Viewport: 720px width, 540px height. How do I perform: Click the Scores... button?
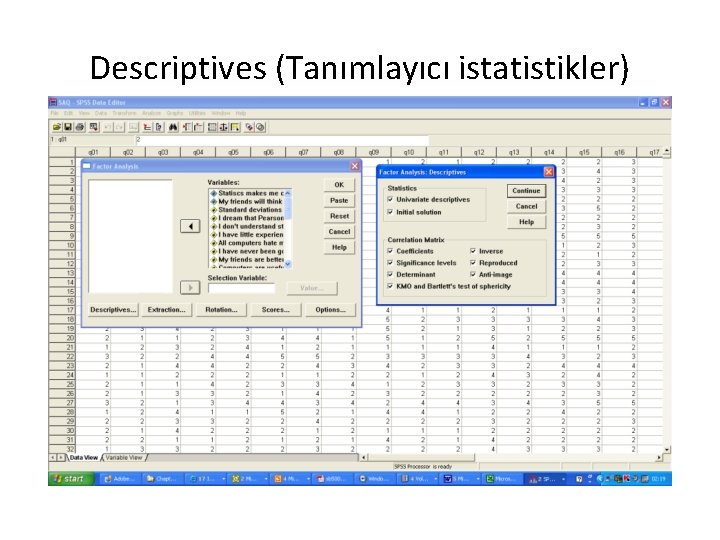tap(276, 310)
